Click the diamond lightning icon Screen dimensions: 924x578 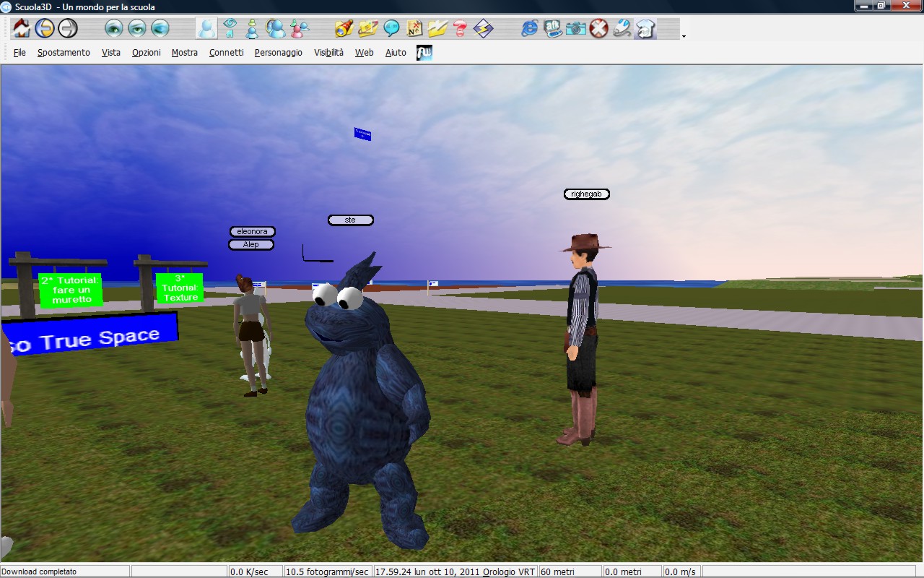(484, 28)
